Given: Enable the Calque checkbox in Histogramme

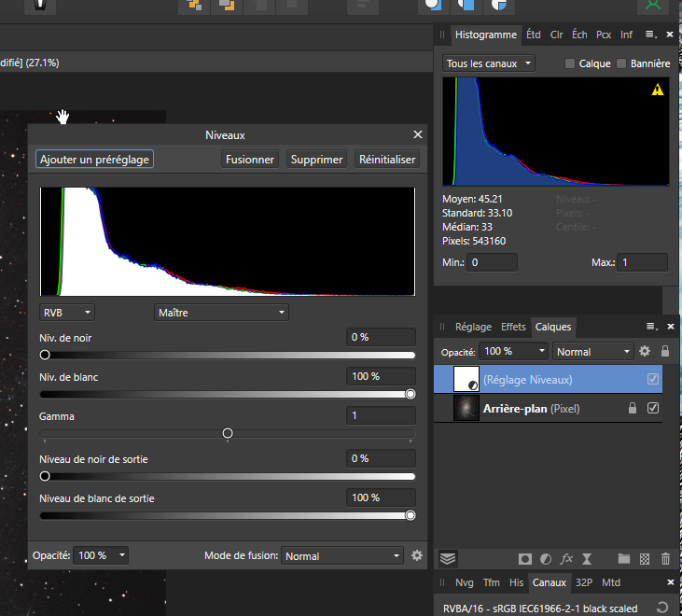Looking at the screenshot, I should click(x=570, y=63).
